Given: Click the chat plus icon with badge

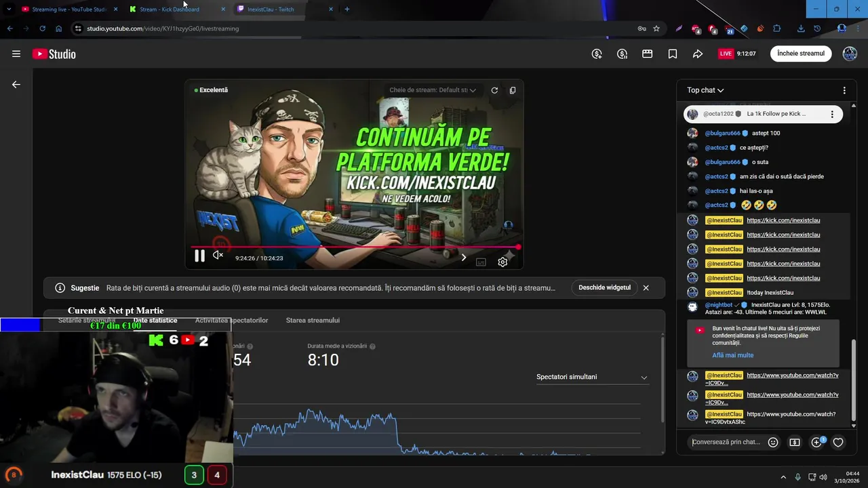Looking at the screenshot, I should [x=817, y=442].
